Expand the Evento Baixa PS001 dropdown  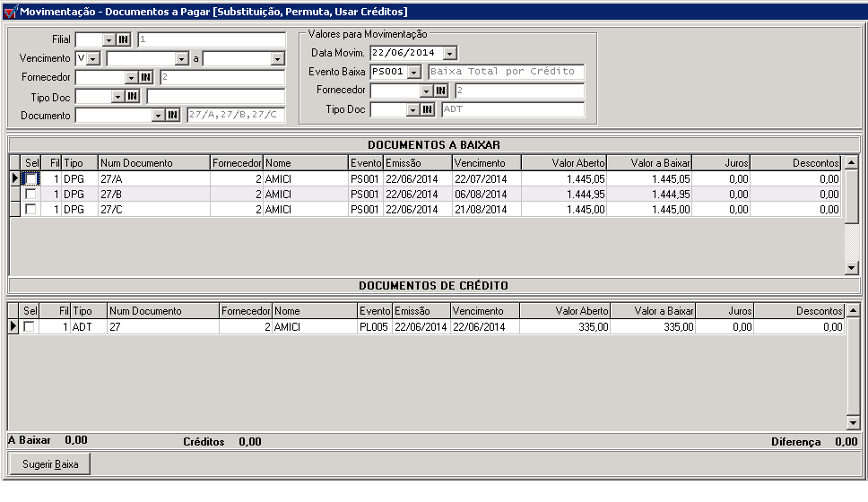click(x=413, y=72)
